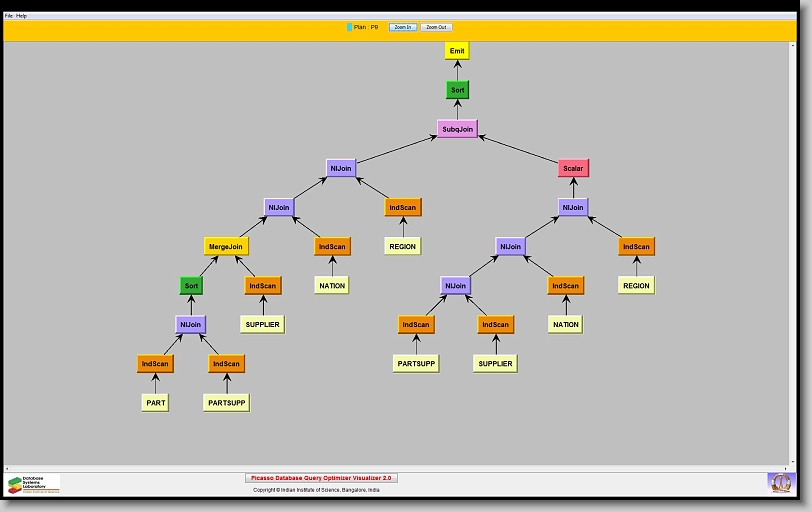Click the PART table node

pos(155,403)
